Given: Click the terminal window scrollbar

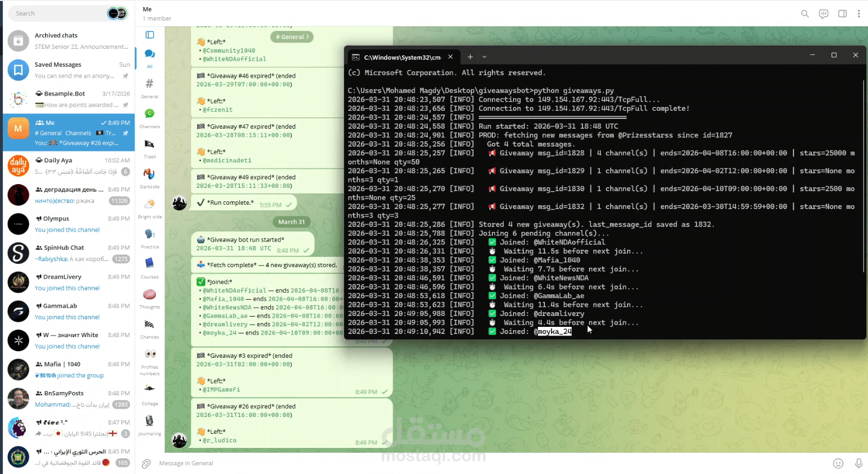Looking at the screenshot, I should tap(863, 176).
